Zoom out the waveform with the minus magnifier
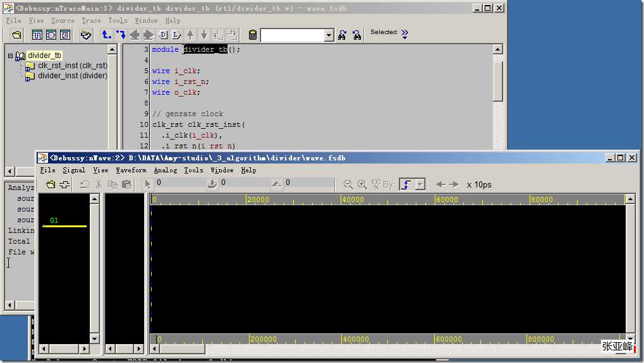644x363 pixels. [348, 184]
